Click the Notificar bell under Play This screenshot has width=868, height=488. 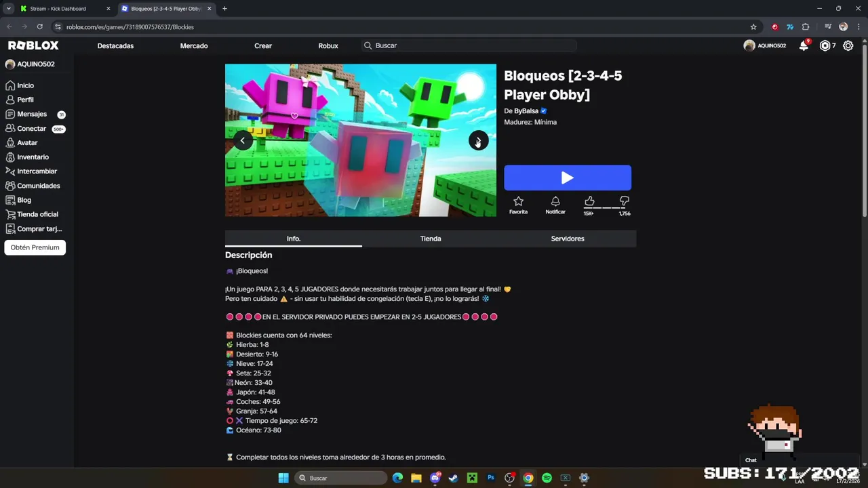pyautogui.click(x=555, y=201)
